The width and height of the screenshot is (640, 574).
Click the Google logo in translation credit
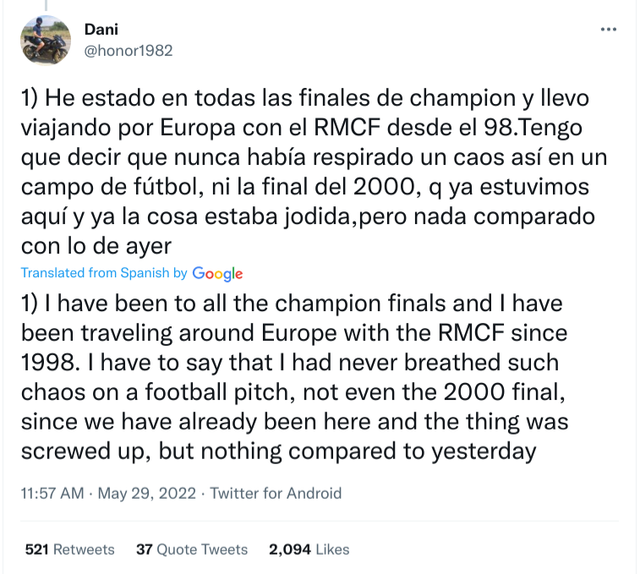217,274
